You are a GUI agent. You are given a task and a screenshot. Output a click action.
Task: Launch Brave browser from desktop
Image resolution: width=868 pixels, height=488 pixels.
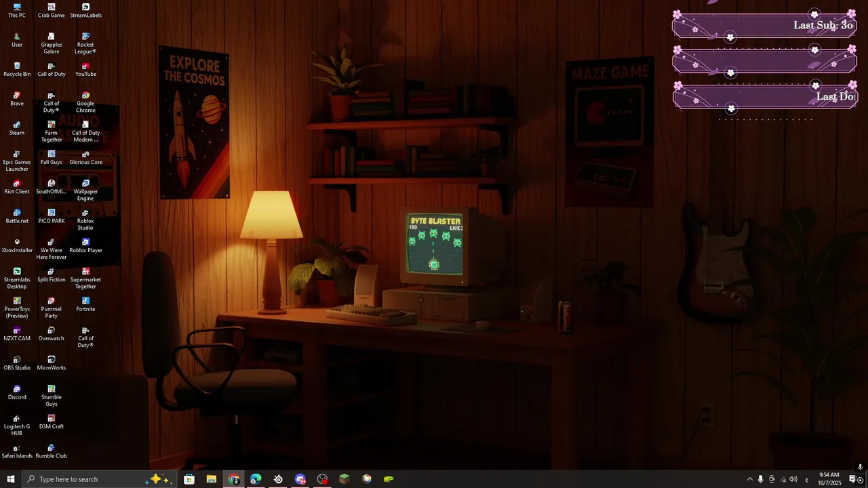point(17,99)
